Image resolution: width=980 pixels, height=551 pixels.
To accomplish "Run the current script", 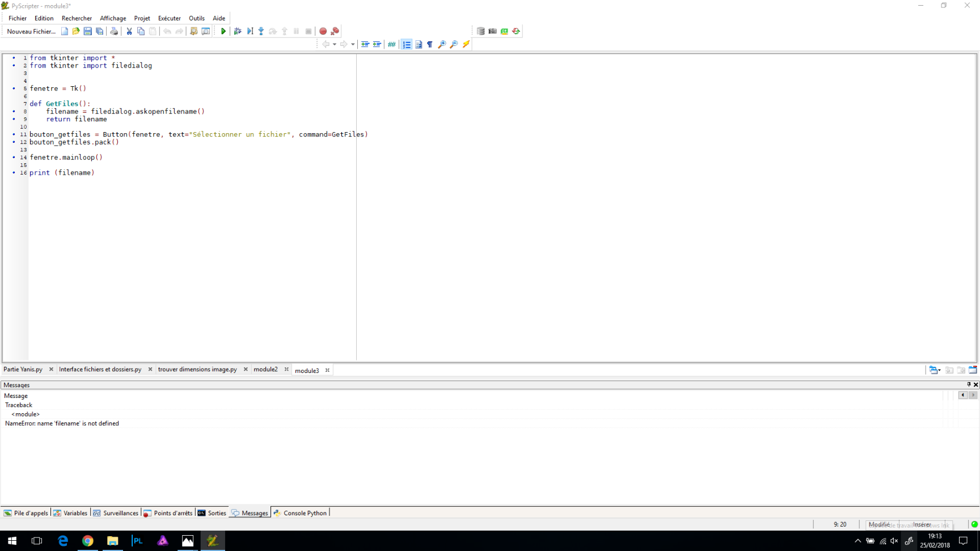I will (223, 31).
